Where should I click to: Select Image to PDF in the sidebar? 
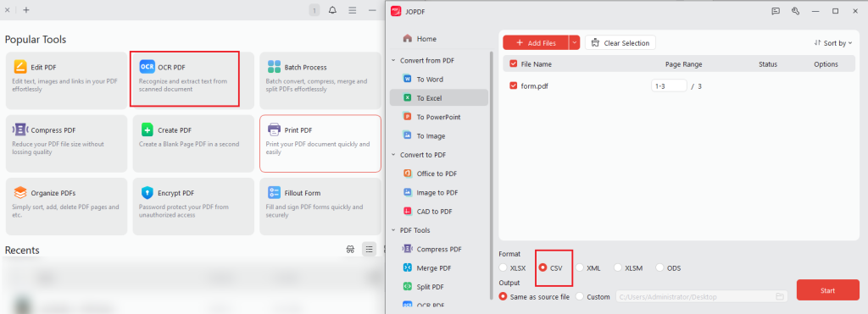coord(439,192)
